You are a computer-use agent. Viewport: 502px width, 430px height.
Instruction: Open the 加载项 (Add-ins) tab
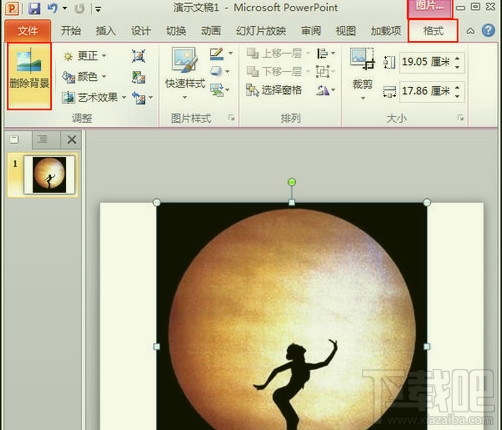(x=386, y=31)
